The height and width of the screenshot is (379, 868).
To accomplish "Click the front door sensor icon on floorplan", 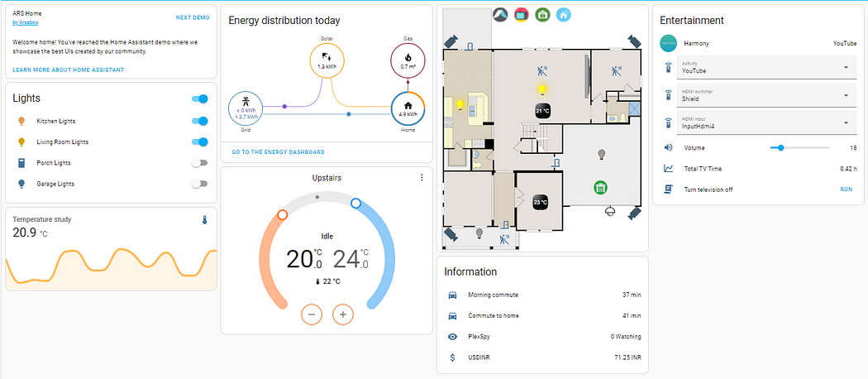I will (506, 224).
